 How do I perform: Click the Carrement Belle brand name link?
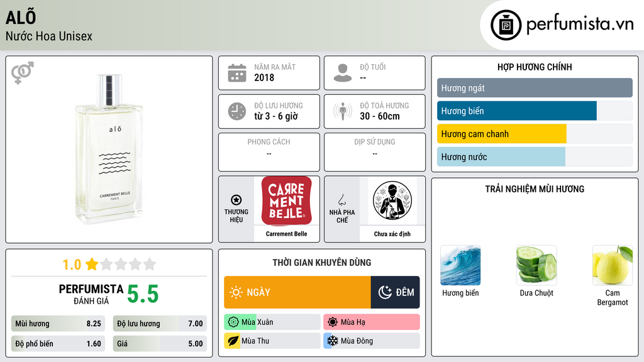pyautogui.click(x=286, y=234)
